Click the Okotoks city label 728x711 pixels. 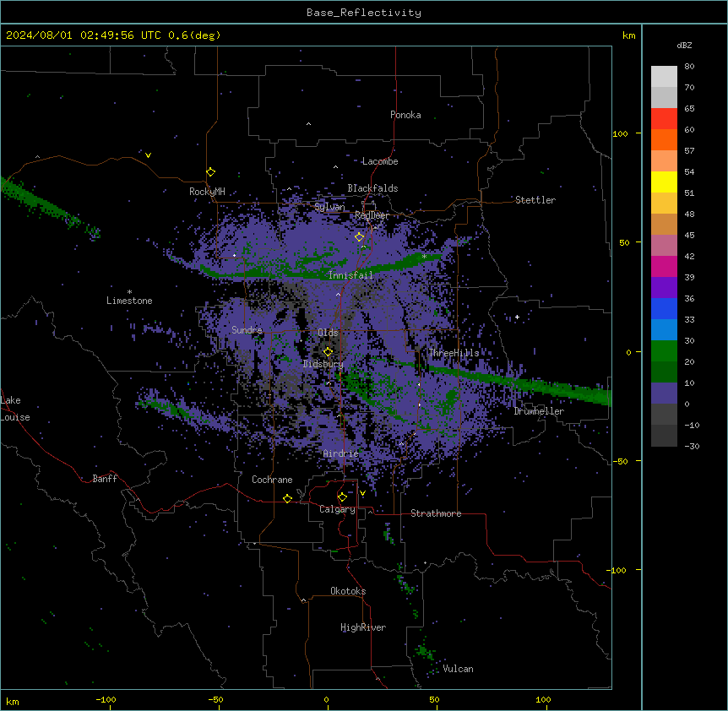[348, 591]
